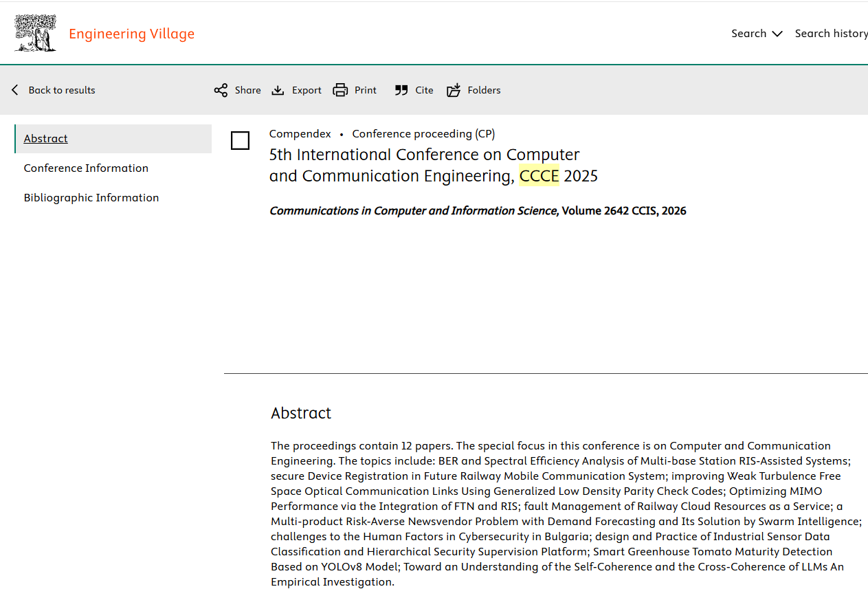Jump to Conference Information section
Image resolution: width=868 pixels, height=600 pixels.
pyautogui.click(x=86, y=168)
